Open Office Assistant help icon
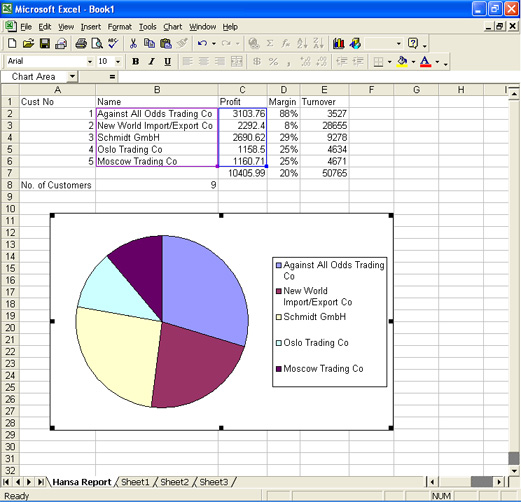The width and height of the screenshot is (521, 502). coord(413,43)
